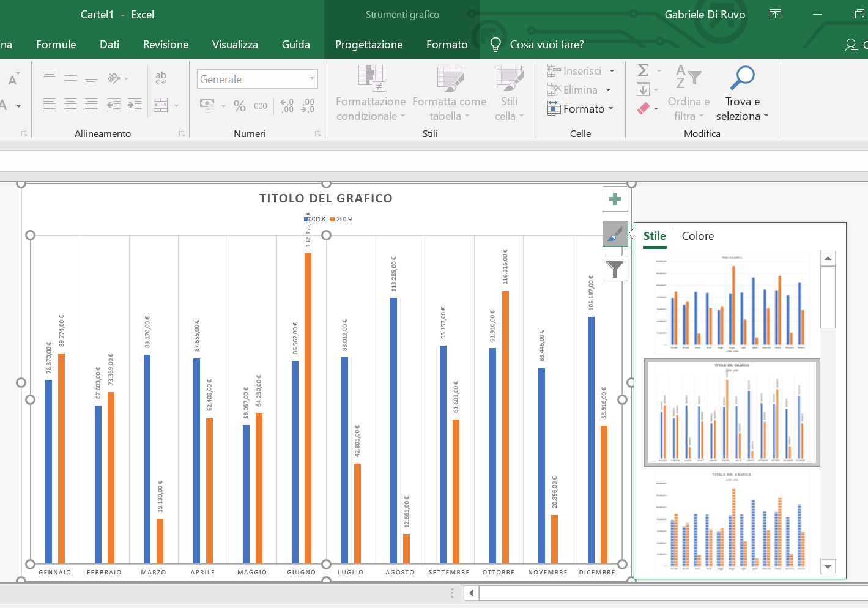Click the accounting currency format icon
The image size is (868, 608).
click(207, 106)
